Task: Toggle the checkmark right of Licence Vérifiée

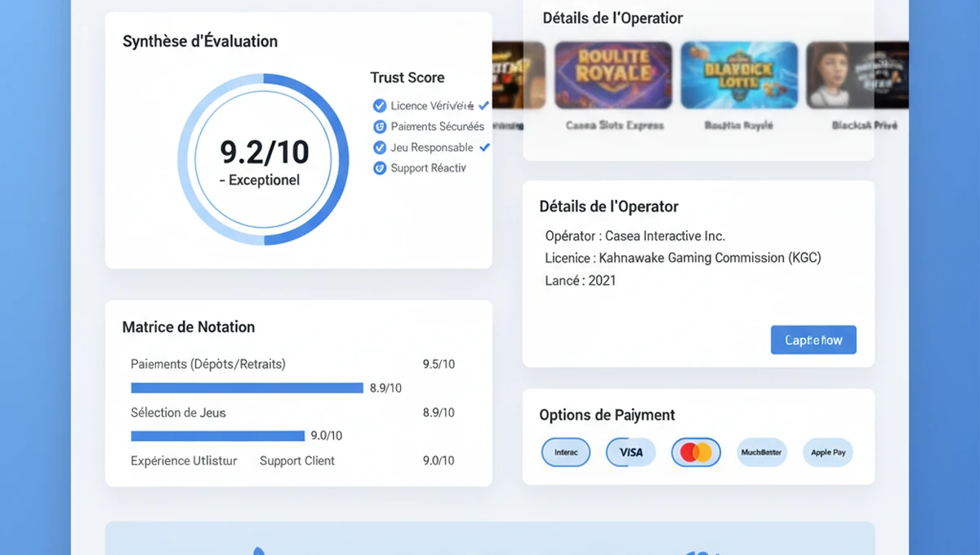Action: pyautogui.click(x=483, y=105)
